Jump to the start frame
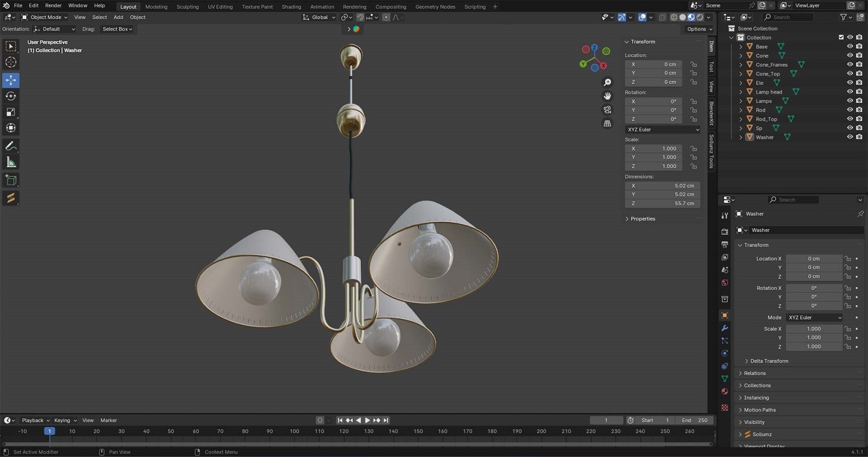The height and width of the screenshot is (457, 868). [340, 420]
